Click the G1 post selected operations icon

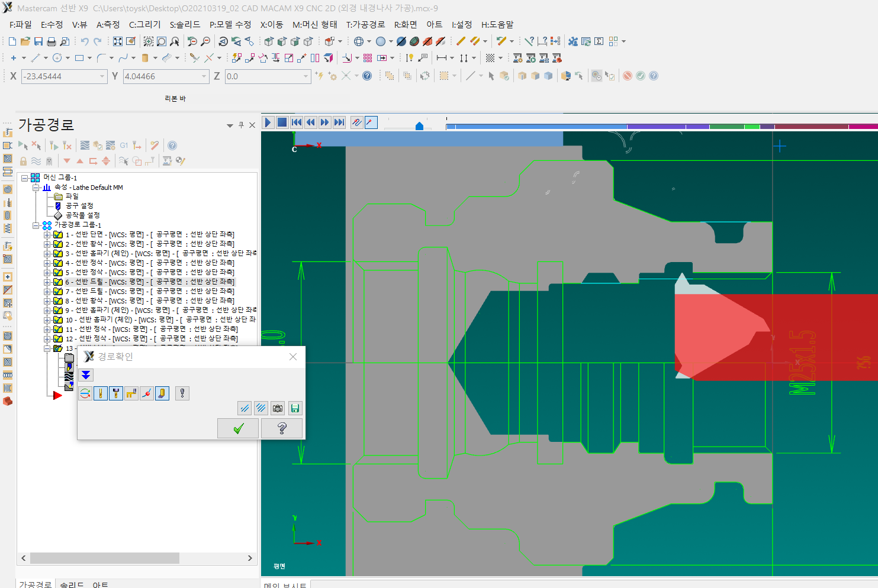tap(124, 146)
